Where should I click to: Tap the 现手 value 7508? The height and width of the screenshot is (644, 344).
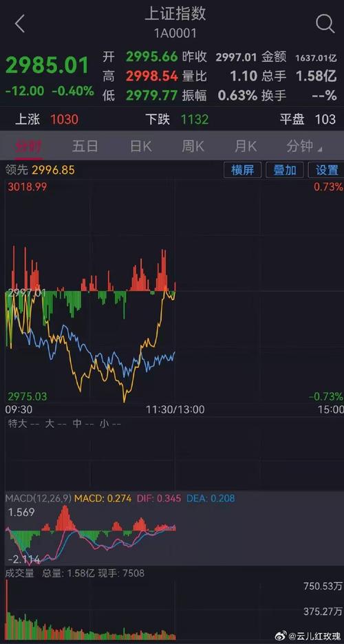tap(133, 573)
